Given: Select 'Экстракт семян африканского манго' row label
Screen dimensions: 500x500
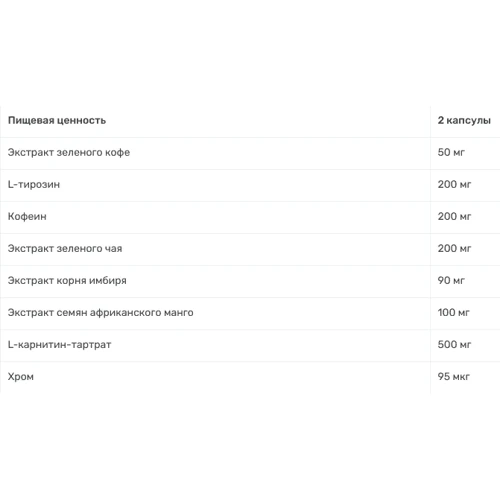Looking at the screenshot, I should pyautogui.click(x=101, y=313).
